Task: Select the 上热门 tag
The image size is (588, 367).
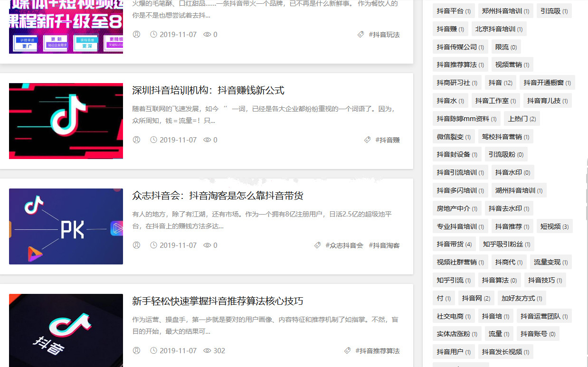Action: (522, 119)
